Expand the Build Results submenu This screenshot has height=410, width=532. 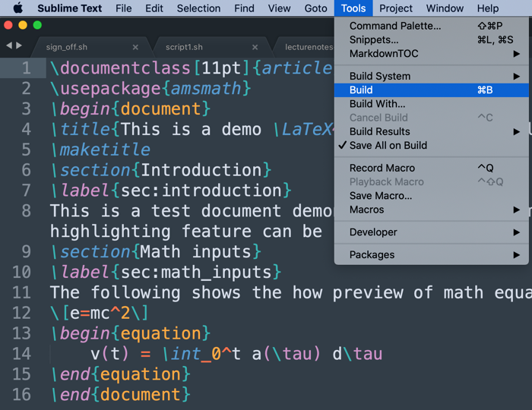click(x=431, y=131)
